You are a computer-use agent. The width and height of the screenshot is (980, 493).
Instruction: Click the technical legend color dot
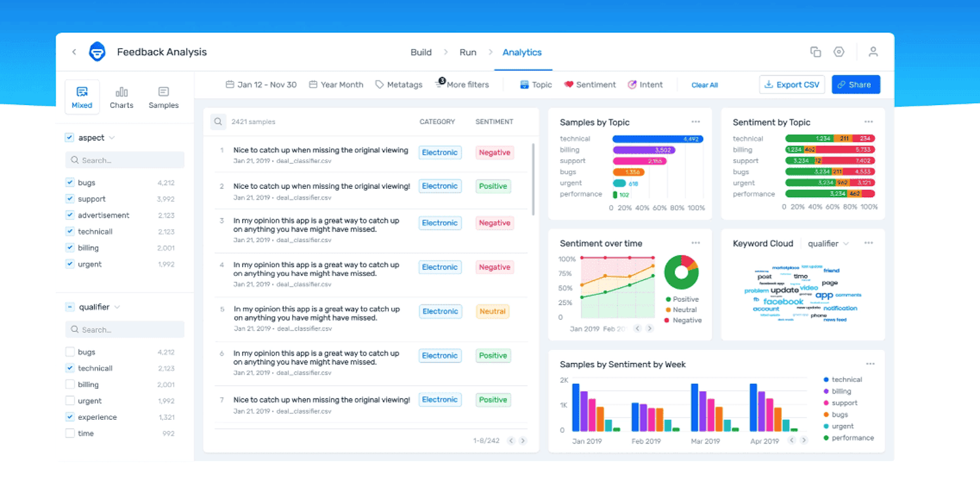point(826,379)
